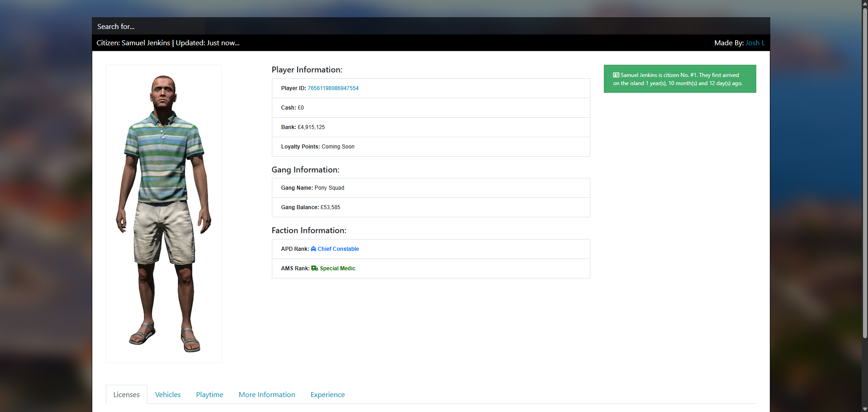The width and height of the screenshot is (868, 412).
Task: Click the page vertical scrollbar thumb
Action: [x=865, y=172]
